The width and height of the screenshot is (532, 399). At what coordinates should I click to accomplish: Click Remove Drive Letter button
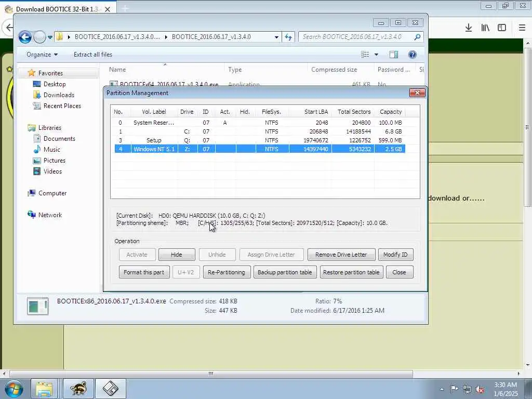tap(341, 255)
